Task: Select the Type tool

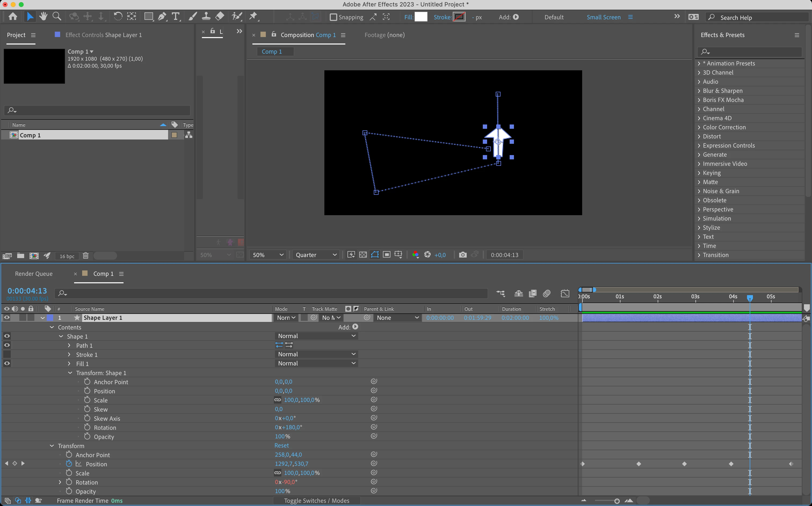Action: 175,16
